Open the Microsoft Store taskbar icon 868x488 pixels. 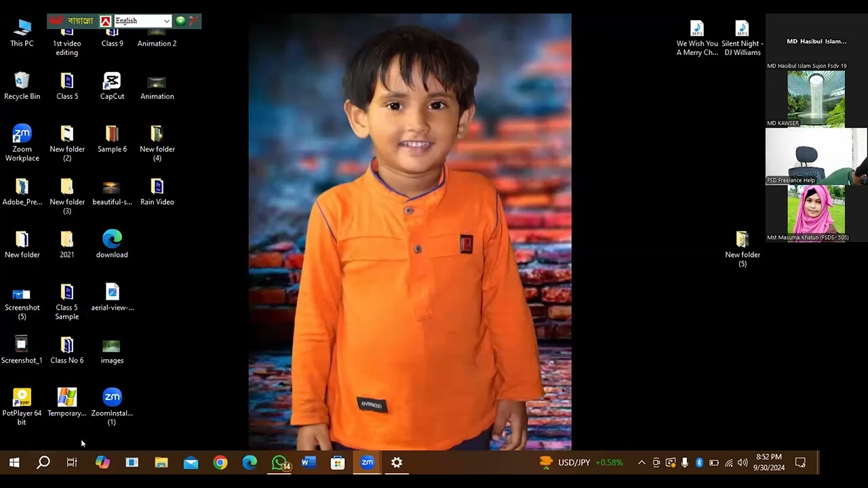coord(338,462)
